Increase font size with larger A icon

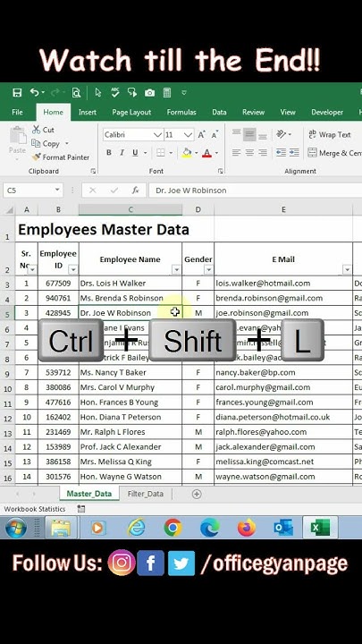pyautogui.click(x=201, y=135)
